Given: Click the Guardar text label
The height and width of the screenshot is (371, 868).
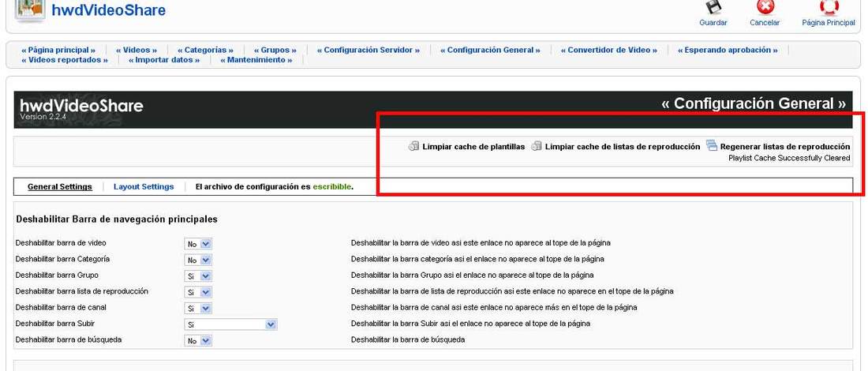Looking at the screenshot, I should (x=713, y=23).
